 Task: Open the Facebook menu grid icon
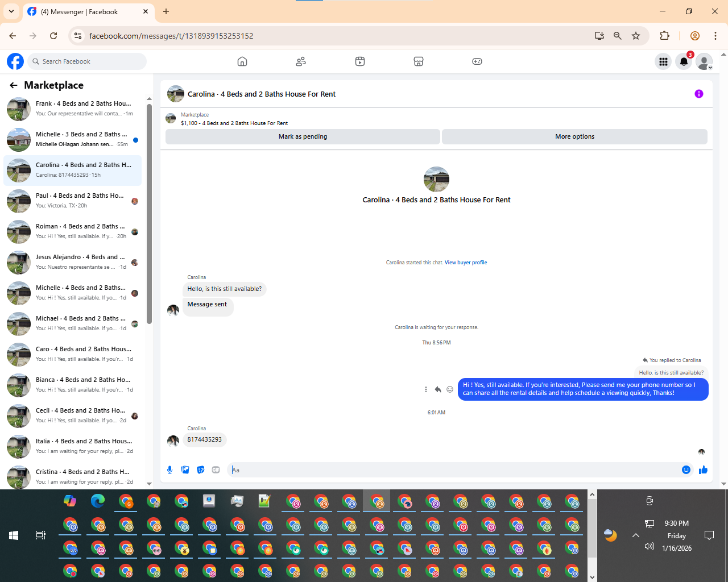click(x=663, y=61)
